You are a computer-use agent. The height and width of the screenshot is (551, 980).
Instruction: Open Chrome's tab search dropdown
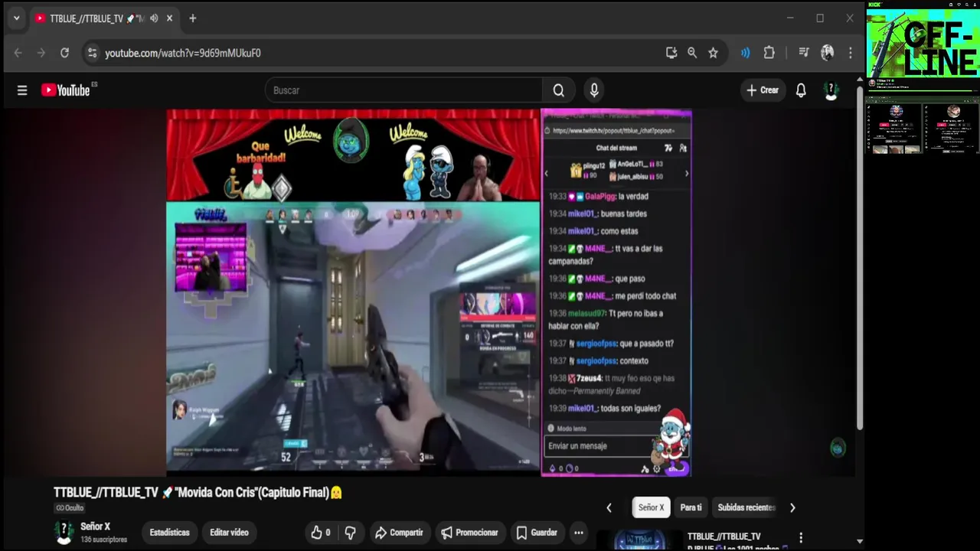[16, 18]
